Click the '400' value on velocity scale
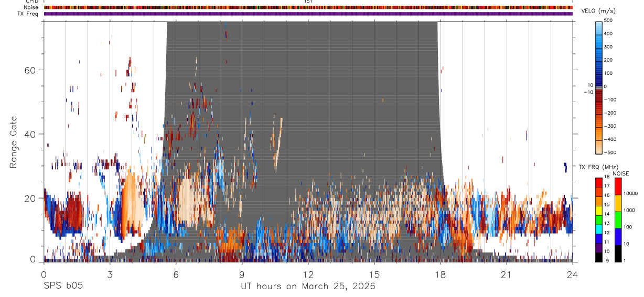The image size is (644, 297). pyautogui.click(x=609, y=34)
